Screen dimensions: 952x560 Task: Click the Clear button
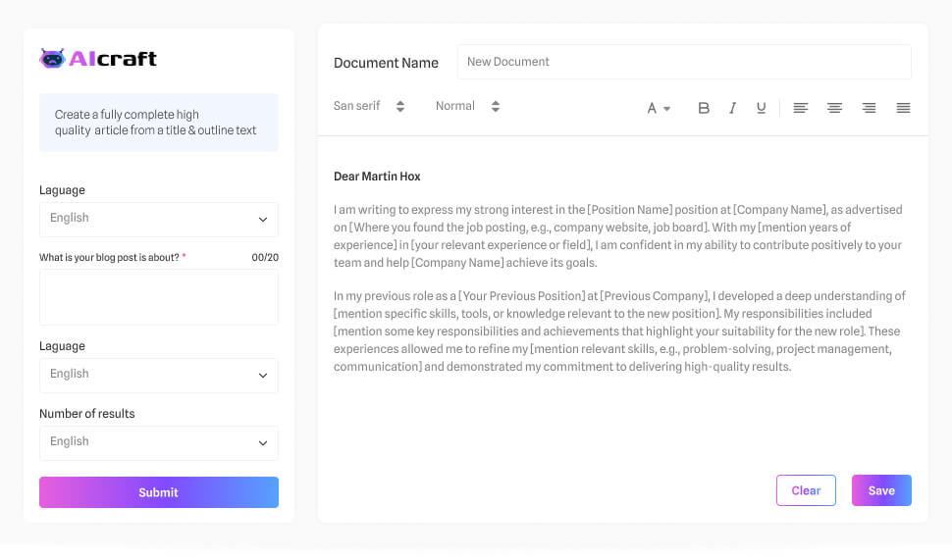805,490
